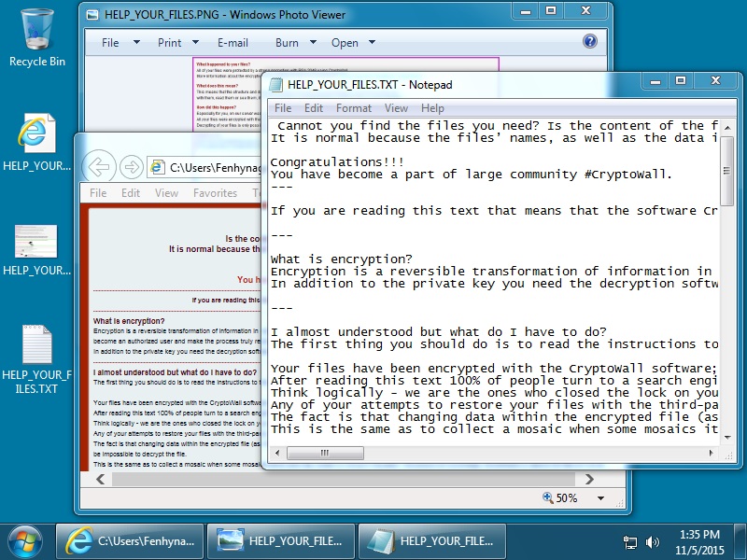Click the Windows Start orb
The image size is (747, 560).
(x=25, y=542)
